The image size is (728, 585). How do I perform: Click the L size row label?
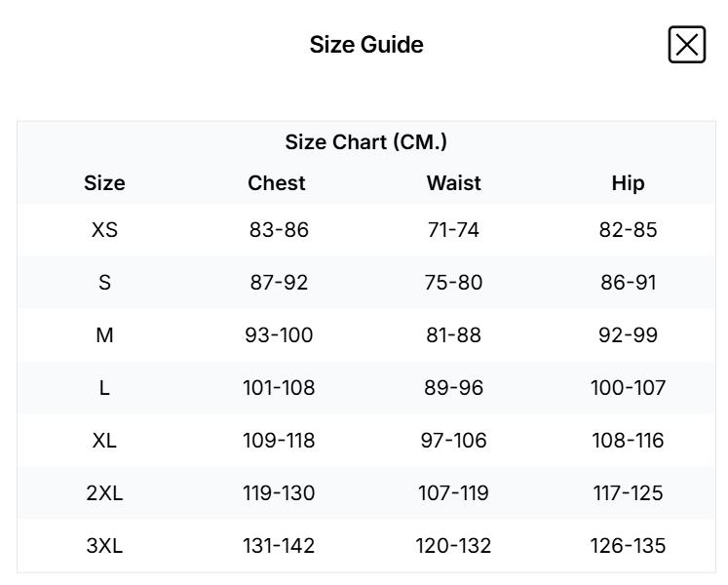pyautogui.click(x=104, y=388)
